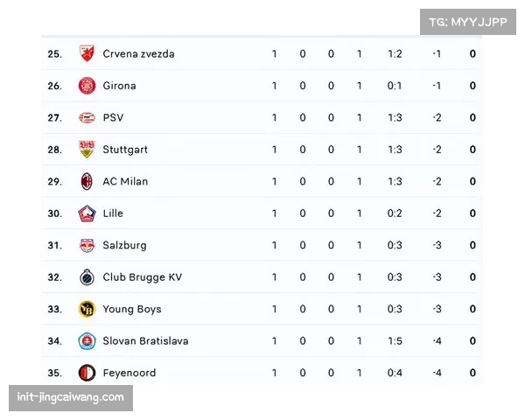Click the Slovan Bratislava crest
Image resolution: width=525 pixels, height=420 pixels.
(x=87, y=341)
